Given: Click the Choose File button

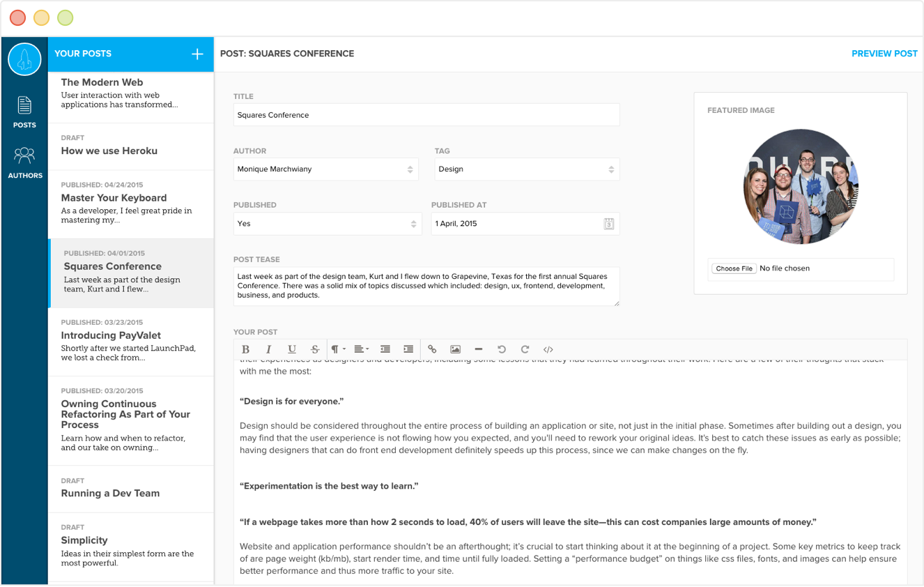Looking at the screenshot, I should click(734, 268).
